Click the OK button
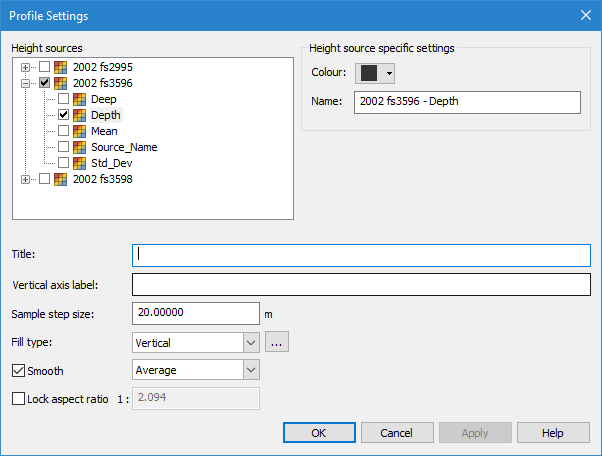This screenshot has width=602, height=456. [319, 433]
